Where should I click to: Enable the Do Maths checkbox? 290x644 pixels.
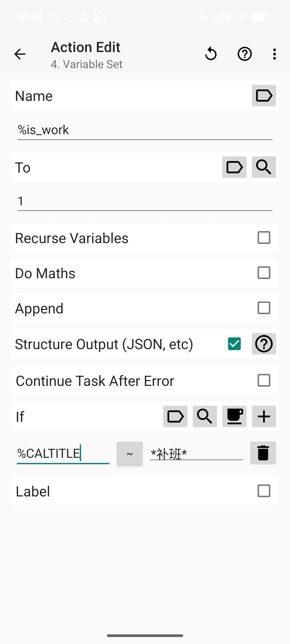tap(264, 273)
